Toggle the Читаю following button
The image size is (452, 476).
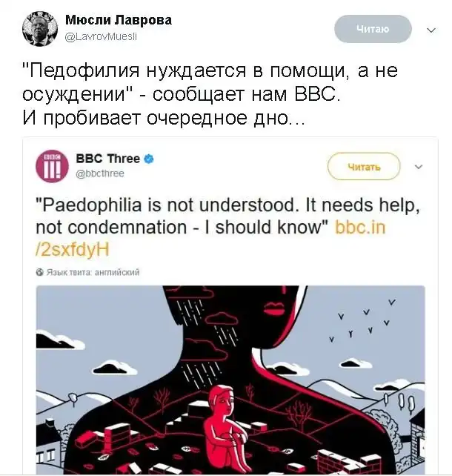click(x=373, y=29)
